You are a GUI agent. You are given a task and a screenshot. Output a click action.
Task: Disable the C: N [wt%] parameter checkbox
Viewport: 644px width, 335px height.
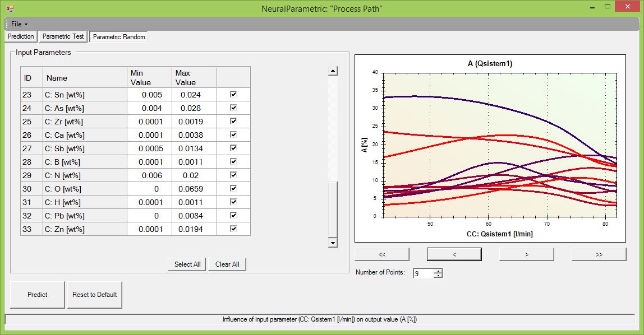(233, 175)
